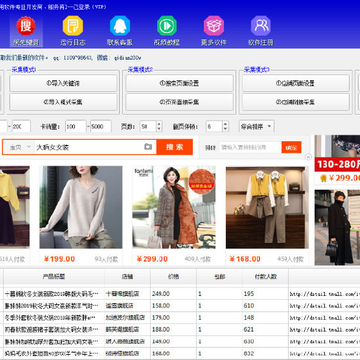Click the tmall link in the 249.00 row
Image resolution: width=360 pixels, height=360 pixels.
pos(325,294)
